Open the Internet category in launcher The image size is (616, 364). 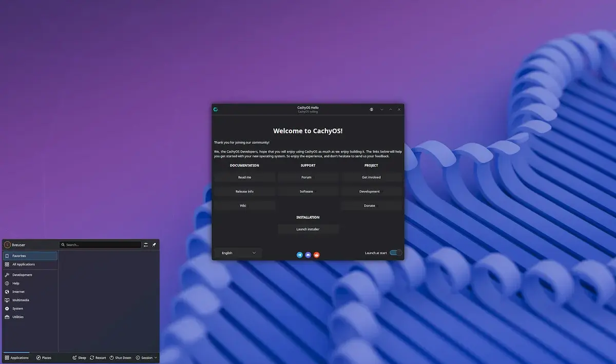(30, 292)
